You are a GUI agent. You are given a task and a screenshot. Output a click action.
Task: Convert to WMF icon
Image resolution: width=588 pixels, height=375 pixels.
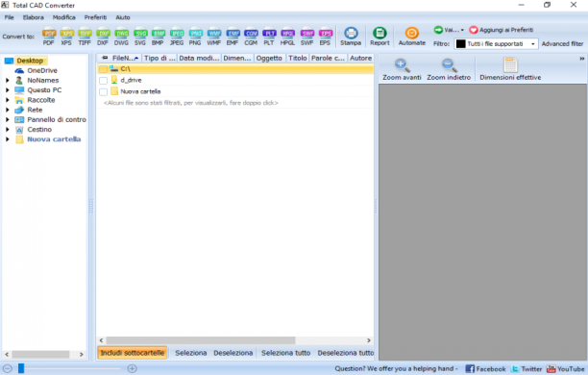pos(214,37)
